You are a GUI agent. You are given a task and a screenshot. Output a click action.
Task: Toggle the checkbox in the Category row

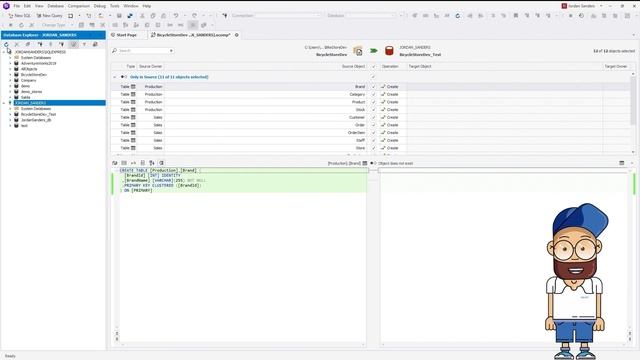[x=373, y=94]
